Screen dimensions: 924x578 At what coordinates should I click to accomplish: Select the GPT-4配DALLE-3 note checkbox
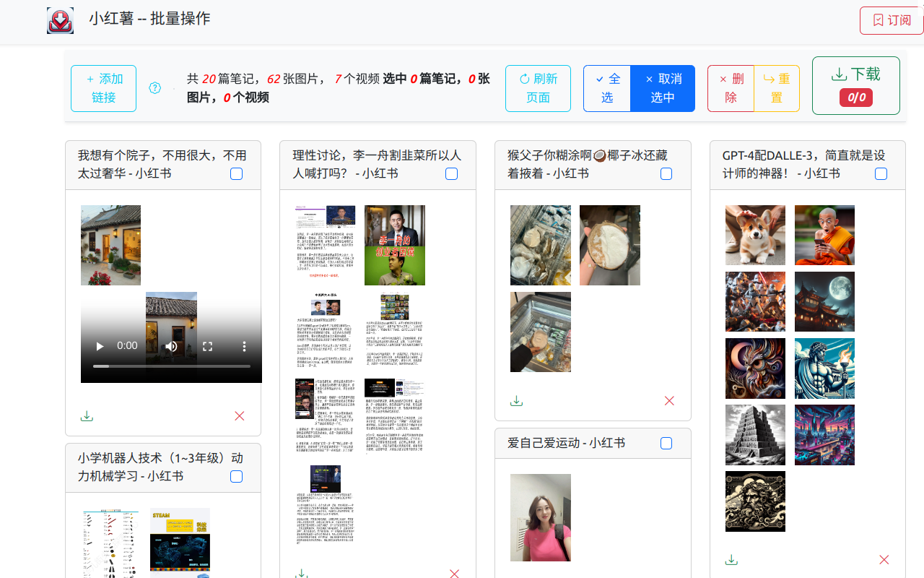click(881, 173)
